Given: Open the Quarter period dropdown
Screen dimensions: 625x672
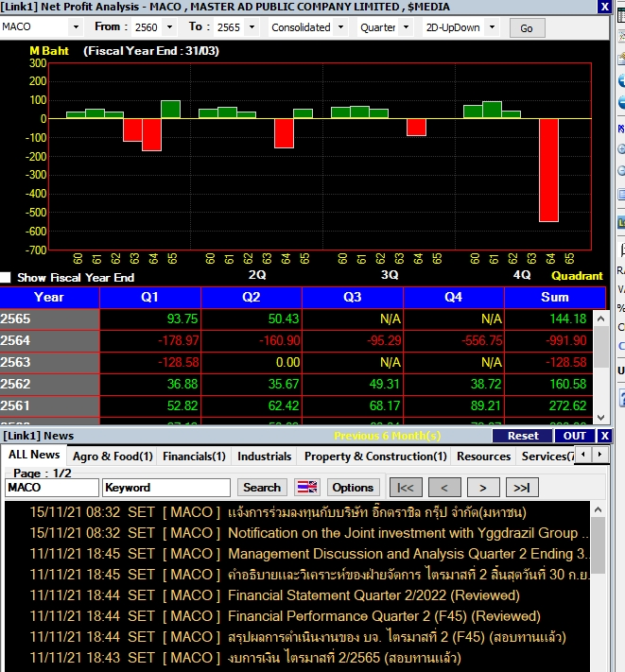Looking at the screenshot, I should pos(406,27).
